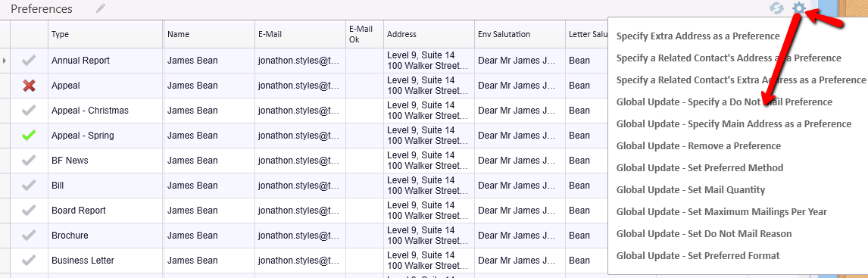Select the Appeal - Christmas type cell
Screen dimensions: 868x278
pyautogui.click(x=106, y=111)
